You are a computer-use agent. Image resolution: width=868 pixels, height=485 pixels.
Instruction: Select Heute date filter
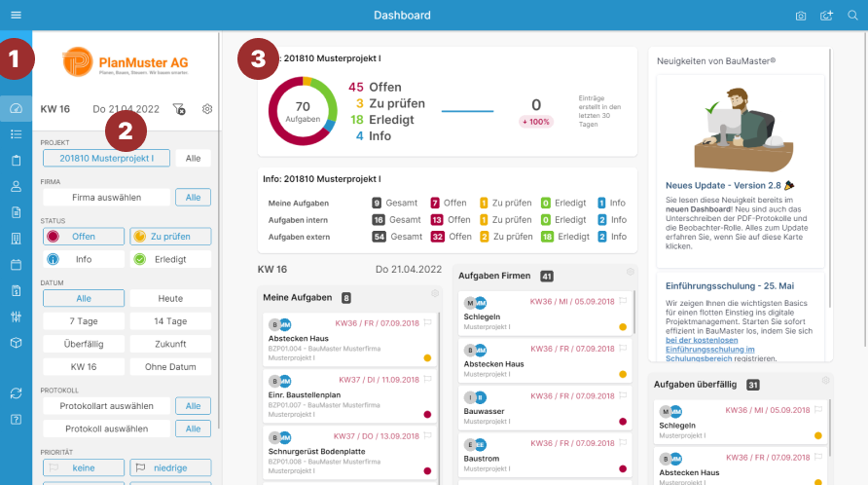click(170, 298)
